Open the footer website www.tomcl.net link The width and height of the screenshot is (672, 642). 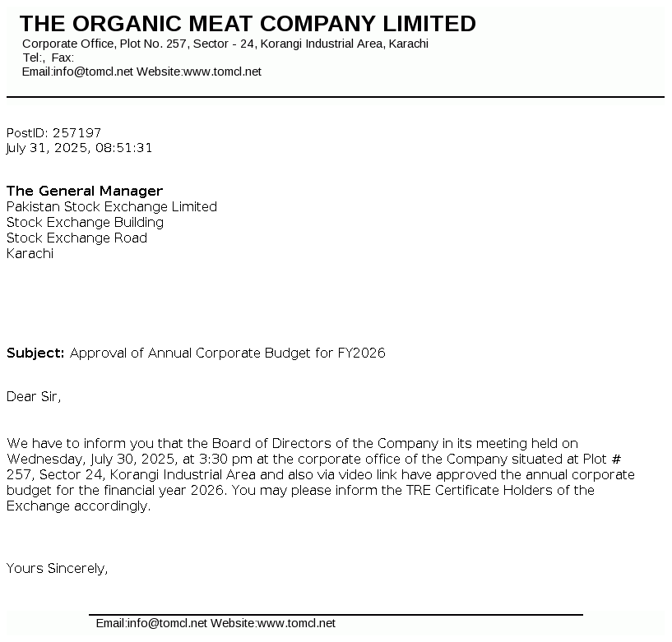click(296, 623)
